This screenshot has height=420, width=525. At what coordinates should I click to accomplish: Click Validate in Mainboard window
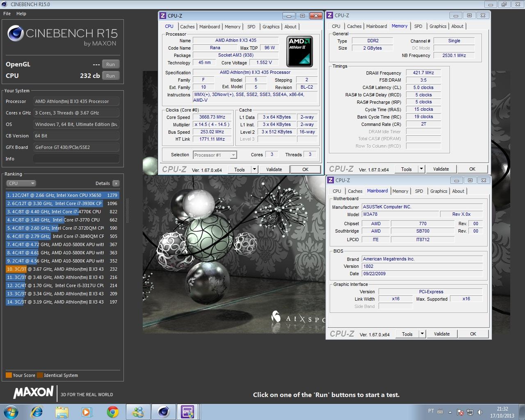click(x=442, y=334)
